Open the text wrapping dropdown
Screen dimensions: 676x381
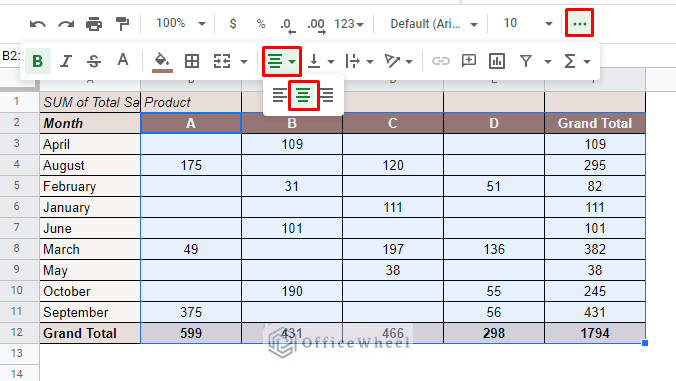coord(359,61)
